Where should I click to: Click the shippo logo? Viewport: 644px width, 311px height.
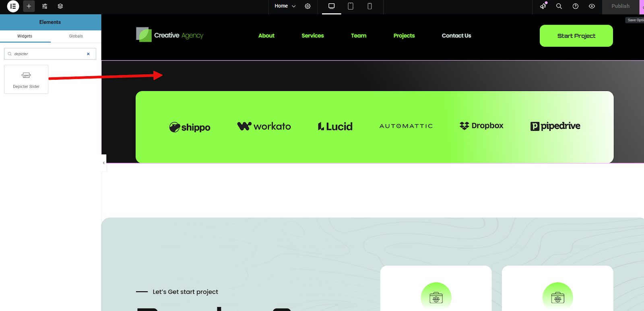coord(190,127)
